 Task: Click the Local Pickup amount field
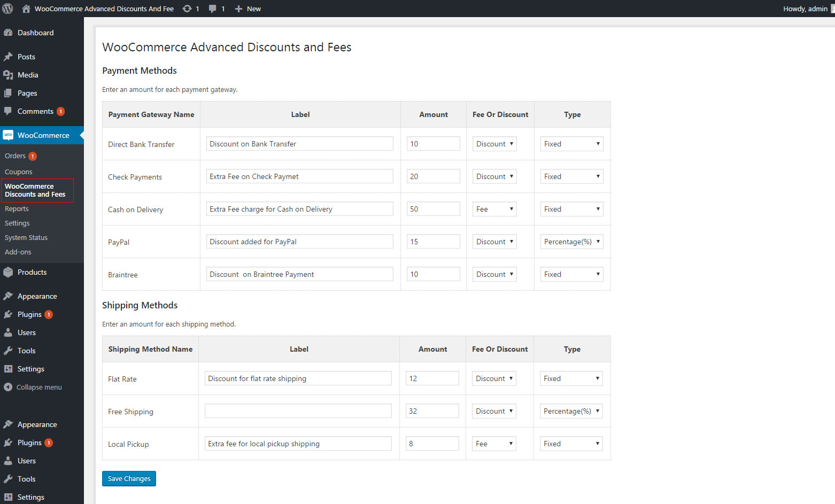pyautogui.click(x=432, y=444)
